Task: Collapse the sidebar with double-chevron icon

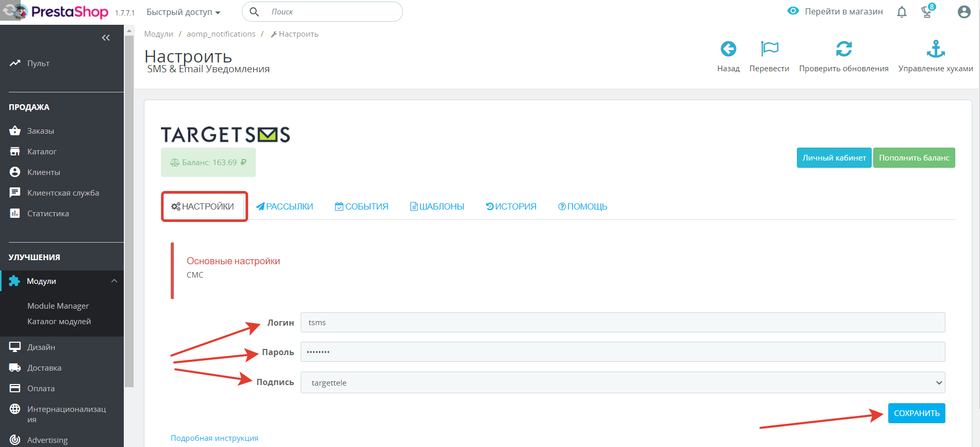Action: point(106,38)
